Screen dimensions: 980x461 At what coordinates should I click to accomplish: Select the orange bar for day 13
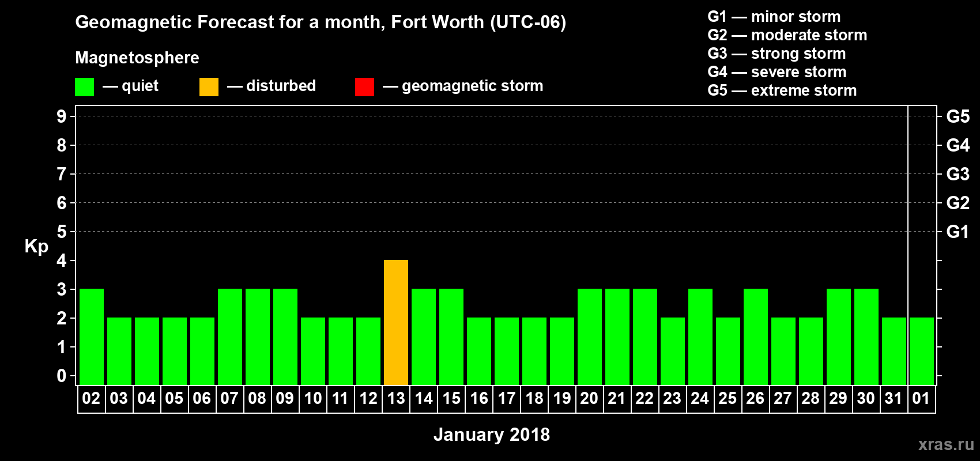pos(396,322)
